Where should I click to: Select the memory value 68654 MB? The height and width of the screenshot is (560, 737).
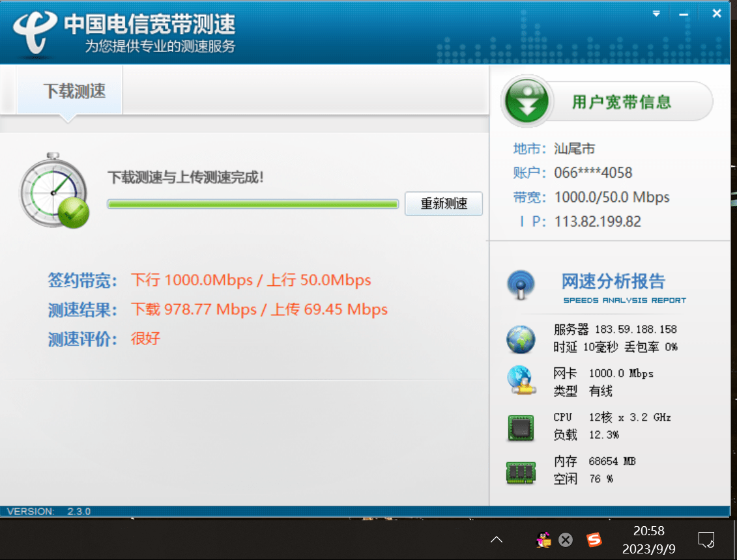click(612, 461)
